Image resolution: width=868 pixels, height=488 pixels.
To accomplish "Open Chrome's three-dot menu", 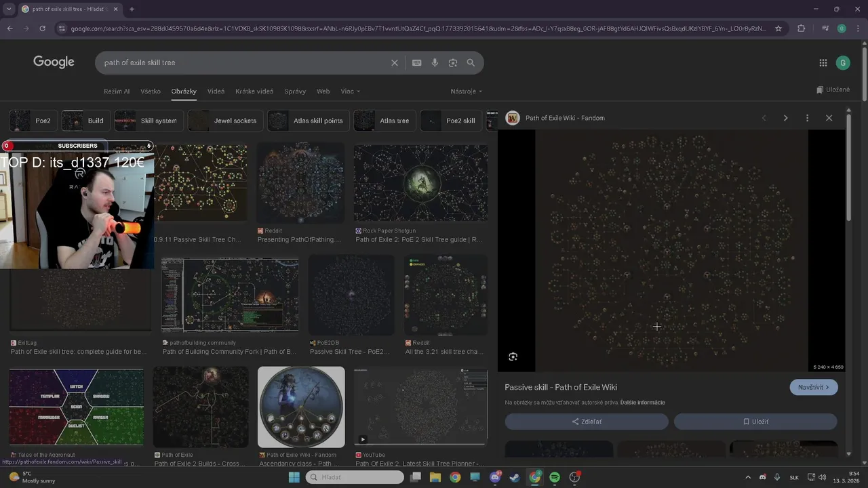I will pyautogui.click(x=857, y=28).
